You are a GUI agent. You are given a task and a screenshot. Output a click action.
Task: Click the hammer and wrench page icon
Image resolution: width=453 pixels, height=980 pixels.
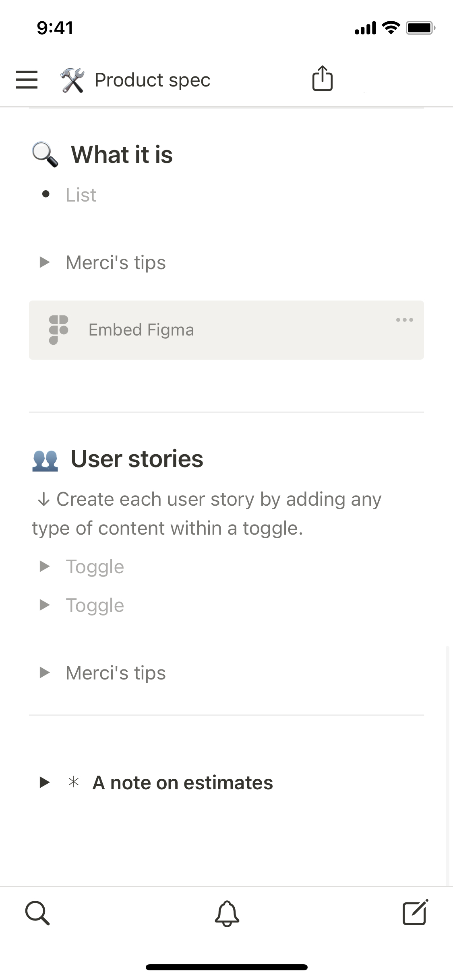pos(72,80)
